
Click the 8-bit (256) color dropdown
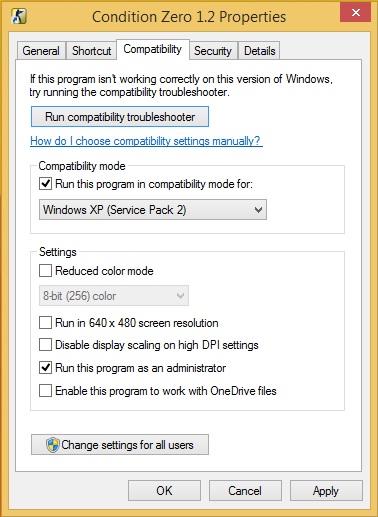[x=114, y=295]
